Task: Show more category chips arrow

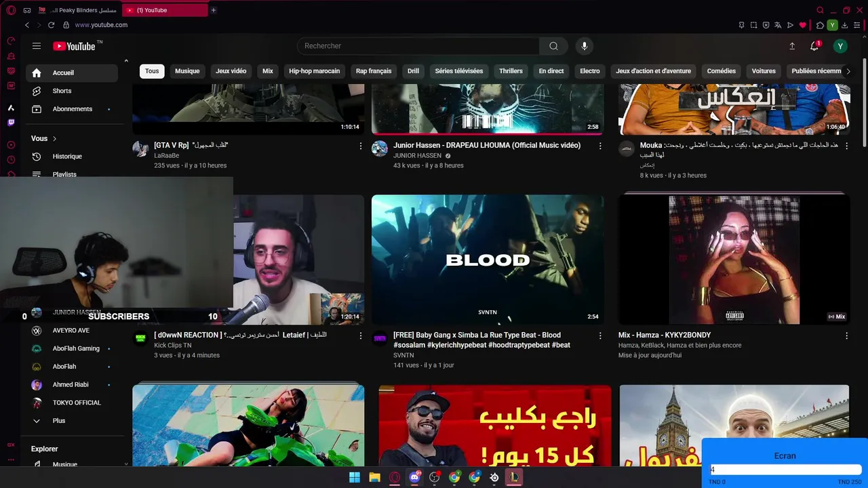Action: click(x=848, y=71)
